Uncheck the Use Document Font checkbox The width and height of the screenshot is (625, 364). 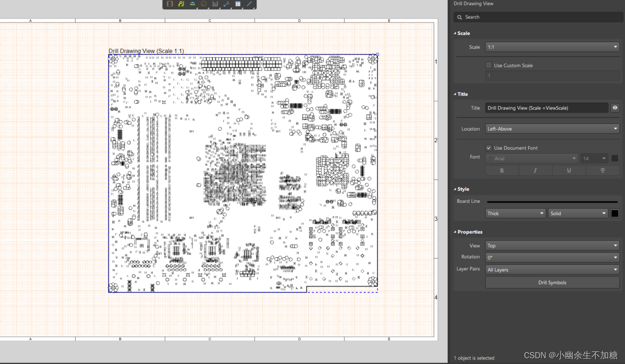(489, 148)
